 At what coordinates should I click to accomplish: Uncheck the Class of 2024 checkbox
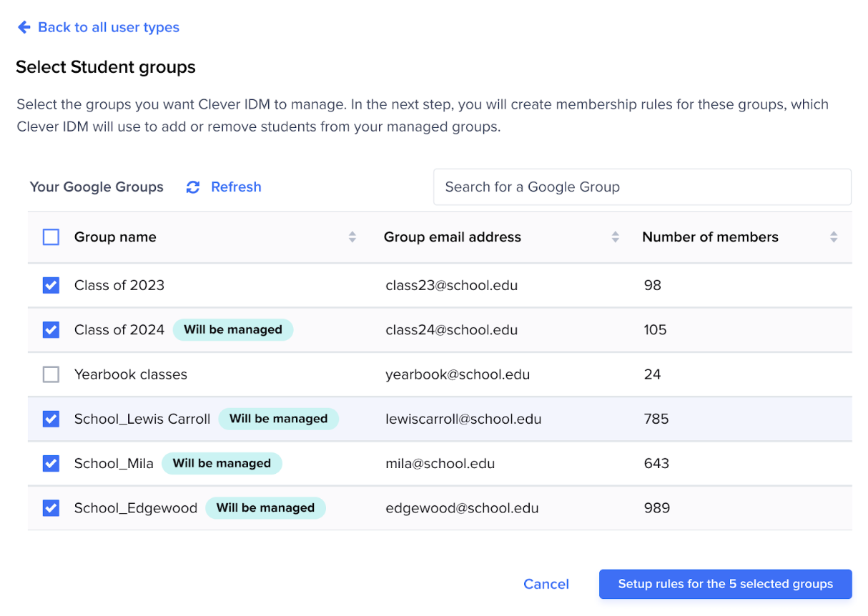51,329
